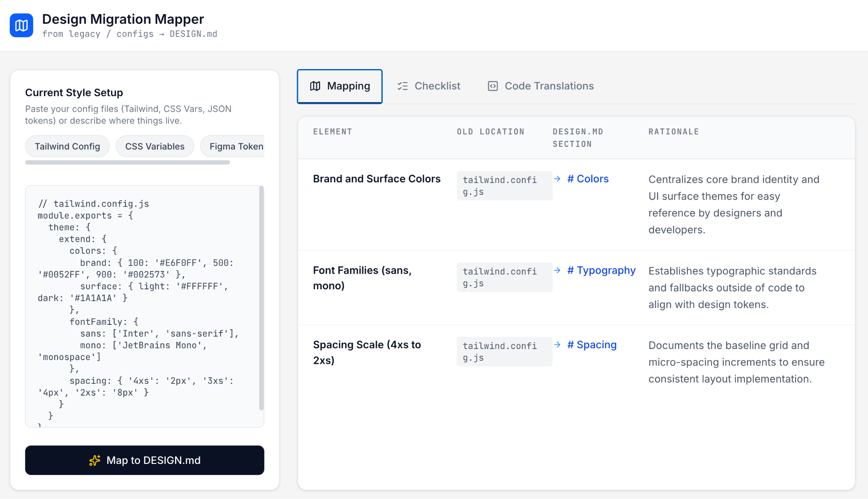Click into the tailwind config code textarea
This screenshot has width=868, height=499.
click(142, 306)
